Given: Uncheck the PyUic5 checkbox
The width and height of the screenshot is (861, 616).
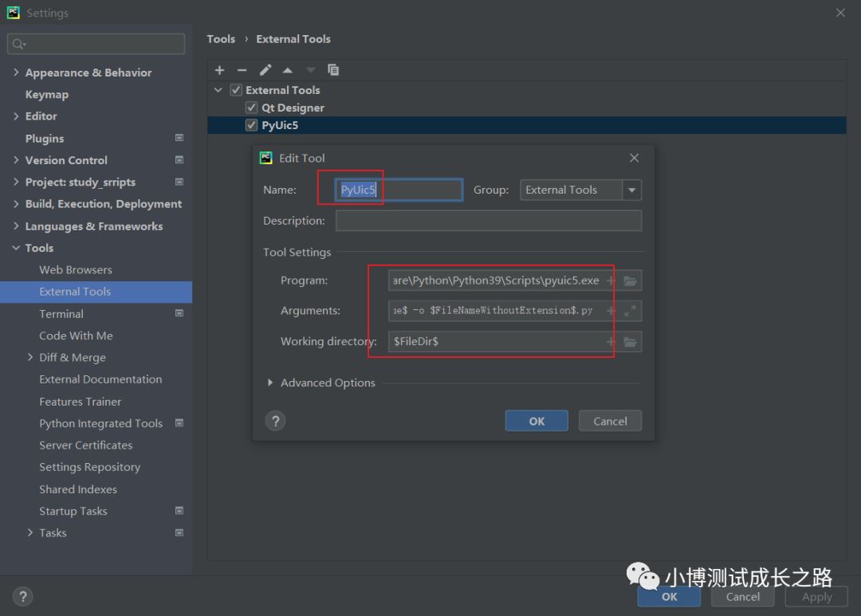Looking at the screenshot, I should pos(251,124).
